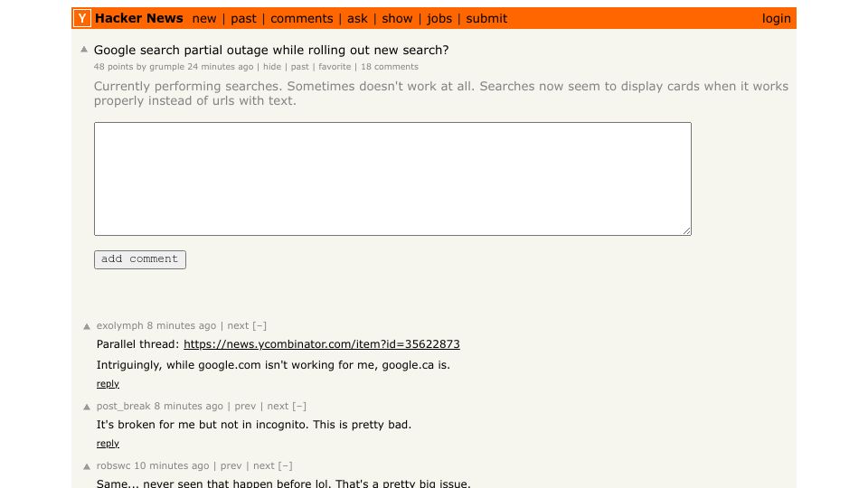Reply to exolymph's comment
This screenshot has width=868, height=488.
(108, 383)
